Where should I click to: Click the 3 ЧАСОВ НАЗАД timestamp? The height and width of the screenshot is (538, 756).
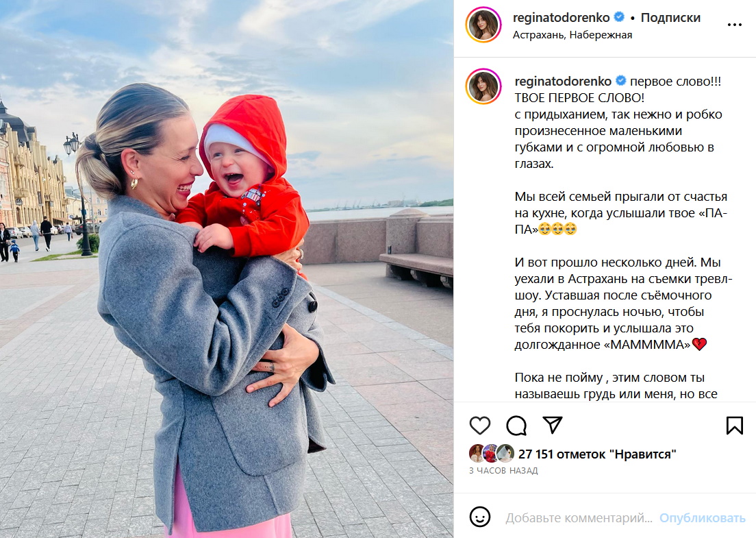click(x=503, y=470)
